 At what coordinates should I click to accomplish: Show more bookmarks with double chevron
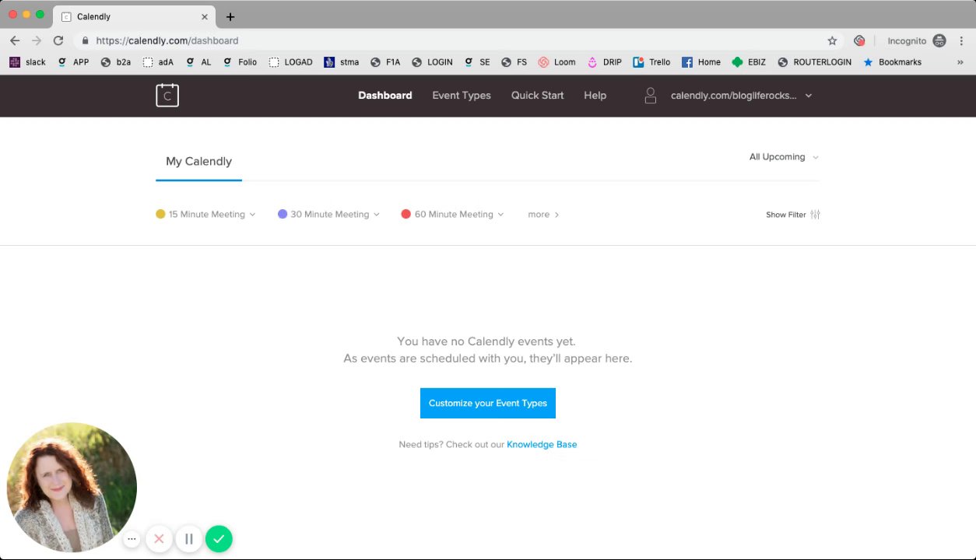(960, 62)
